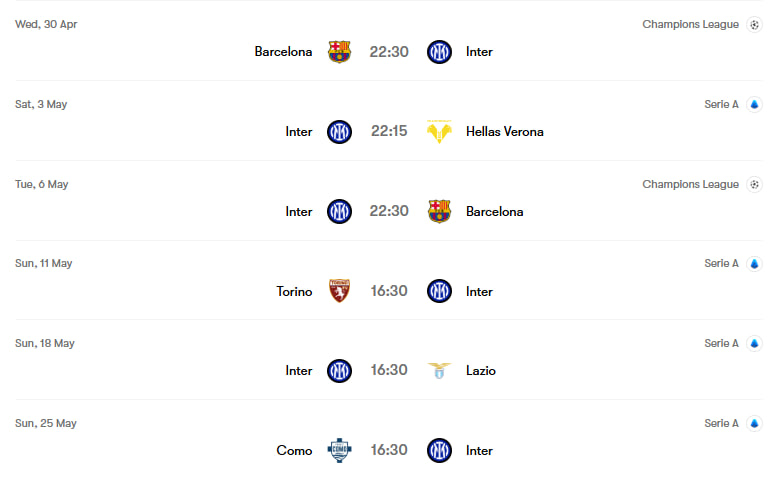Select 16:30 kickoff time Como vs Inter
The image size is (783, 479).
(389, 450)
